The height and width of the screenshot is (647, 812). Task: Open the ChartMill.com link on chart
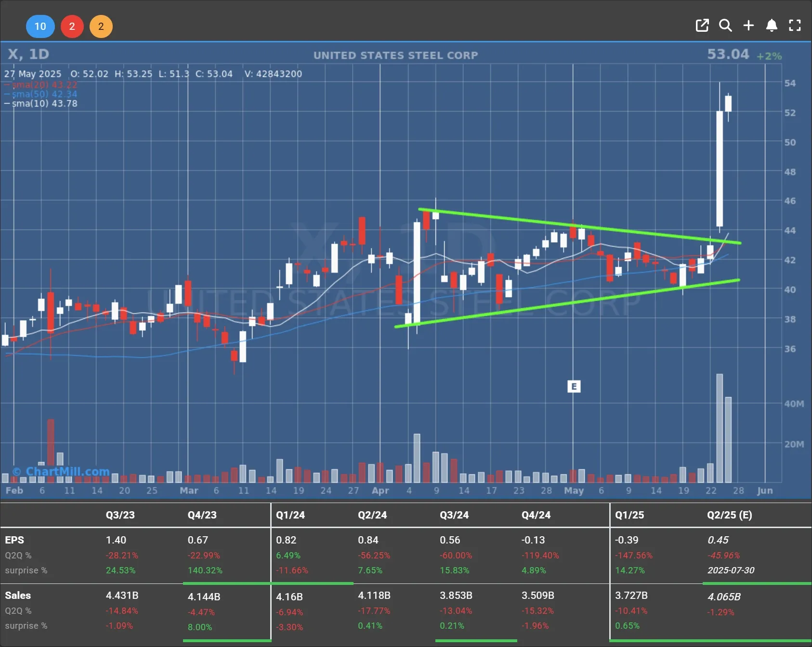point(62,471)
